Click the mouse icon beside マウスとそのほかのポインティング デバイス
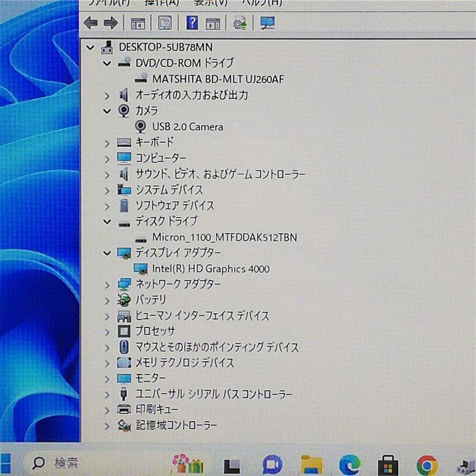 (x=124, y=347)
